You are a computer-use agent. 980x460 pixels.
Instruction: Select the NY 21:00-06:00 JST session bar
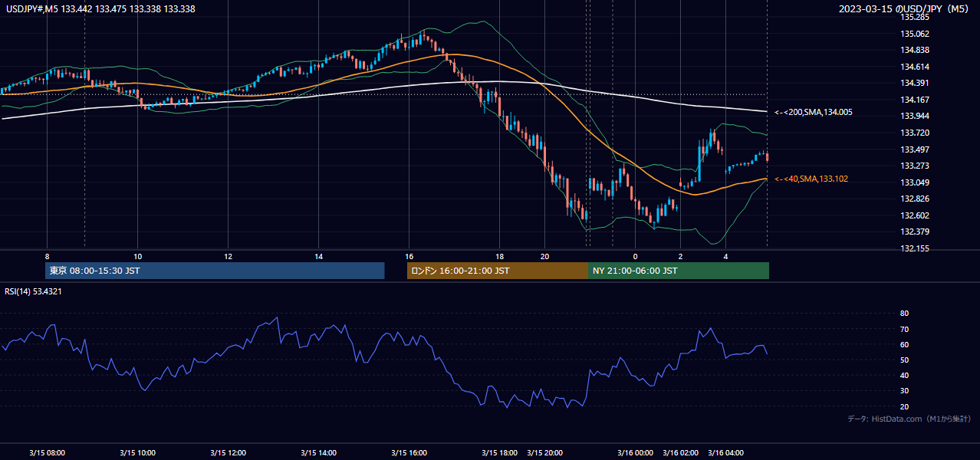coord(679,271)
